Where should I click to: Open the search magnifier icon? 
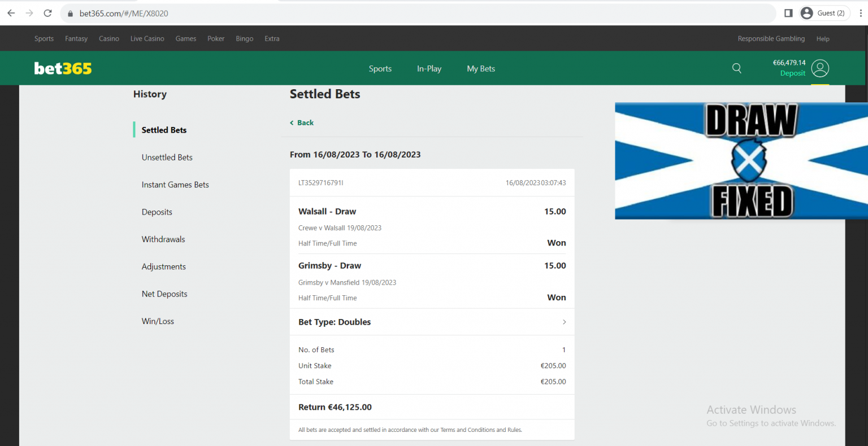tap(736, 68)
